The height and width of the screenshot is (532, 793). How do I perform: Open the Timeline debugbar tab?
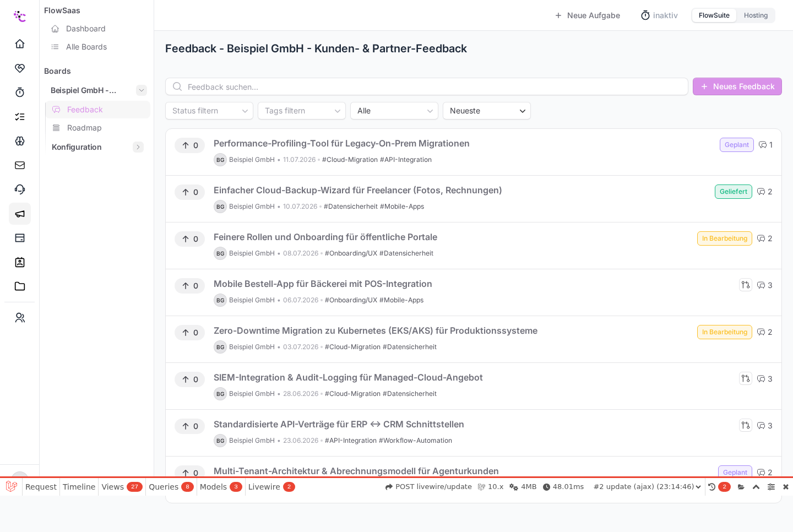[x=79, y=487]
